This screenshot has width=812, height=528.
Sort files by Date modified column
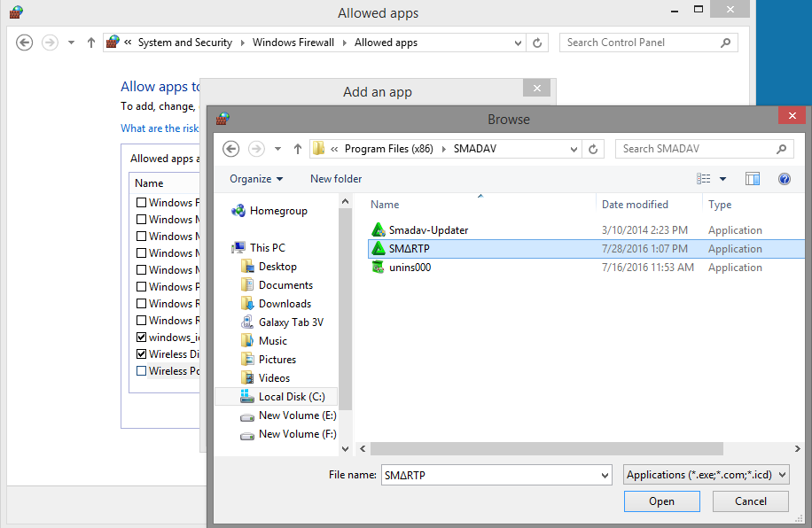tap(635, 205)
